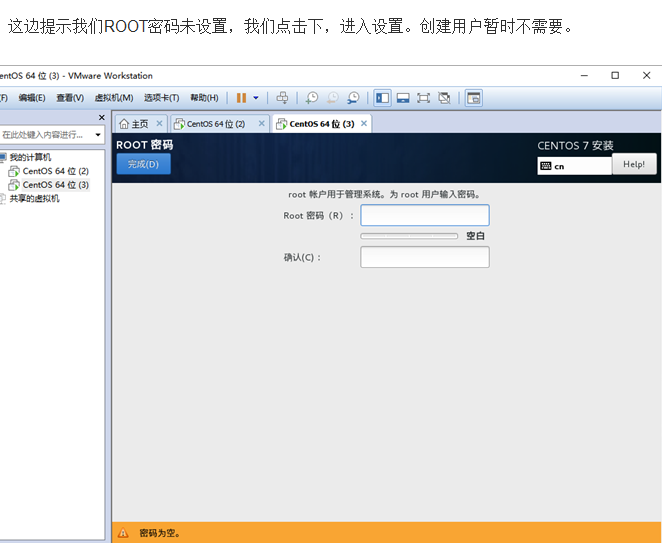Viewport: 662px width, 543px height.
Task: Close the 主页 tab
Action: coord(159,123)
